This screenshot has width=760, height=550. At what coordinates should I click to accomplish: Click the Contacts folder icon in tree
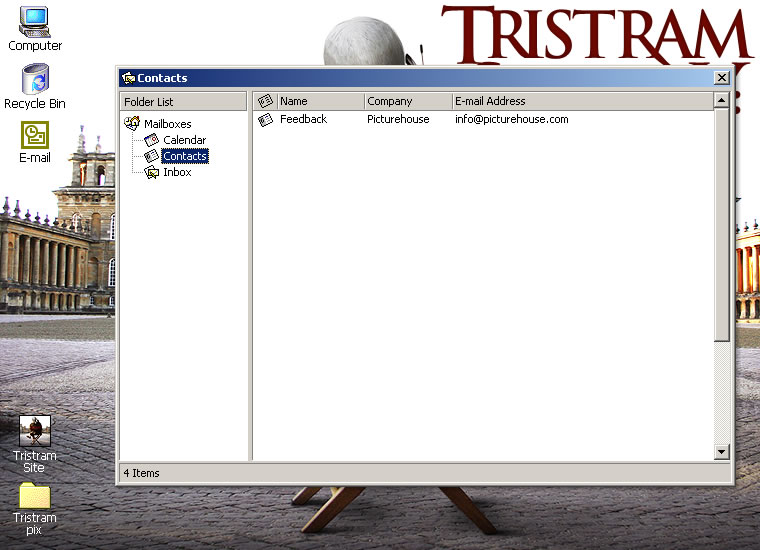152,156
